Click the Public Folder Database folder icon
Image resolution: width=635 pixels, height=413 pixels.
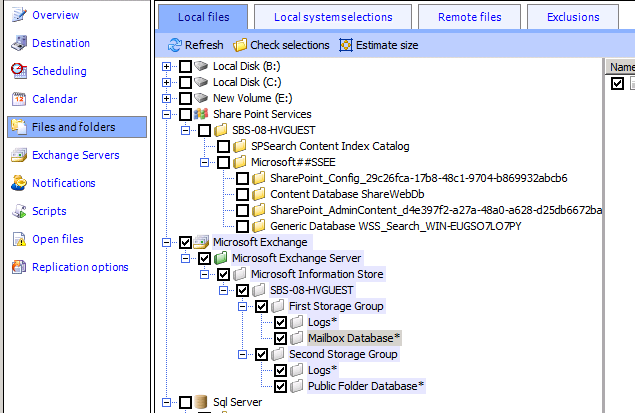pyautogui.click(x=297, y=386)
